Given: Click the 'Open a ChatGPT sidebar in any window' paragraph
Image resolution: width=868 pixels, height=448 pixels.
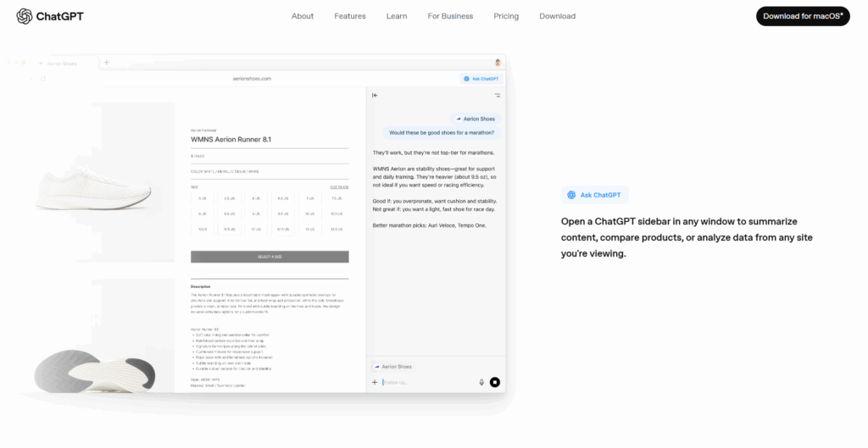Looking at the screenshot, I should click(x=687, y=237).
